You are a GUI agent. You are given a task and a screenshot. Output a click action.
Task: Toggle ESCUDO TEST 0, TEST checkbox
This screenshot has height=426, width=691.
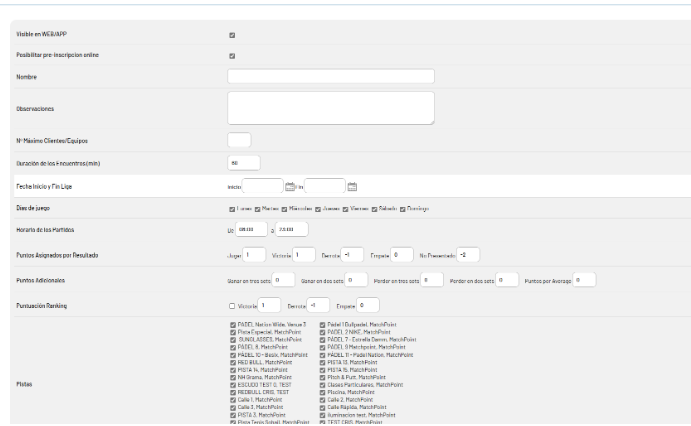click(233, 385)
